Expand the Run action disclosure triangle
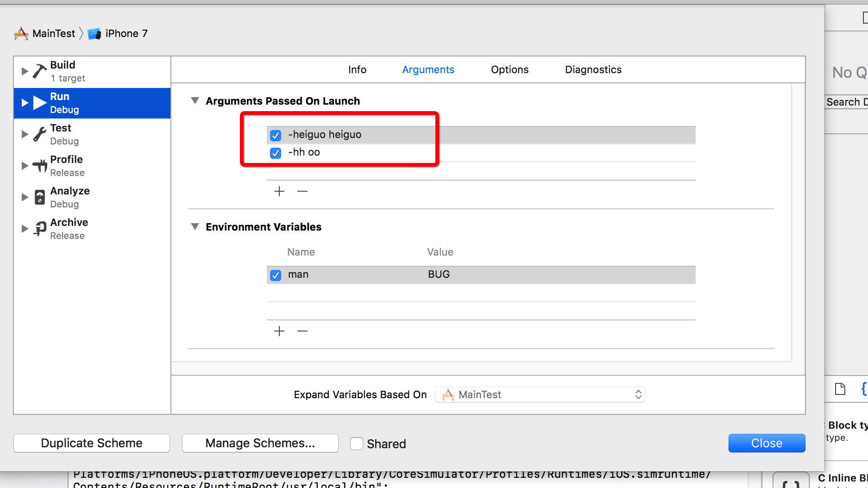 tap(25, 103)
